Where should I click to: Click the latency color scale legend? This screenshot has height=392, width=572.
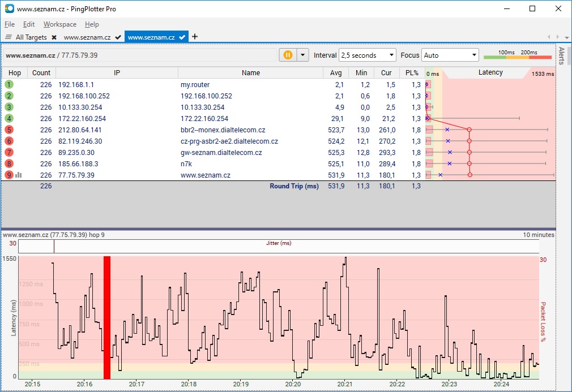(517, 55)
